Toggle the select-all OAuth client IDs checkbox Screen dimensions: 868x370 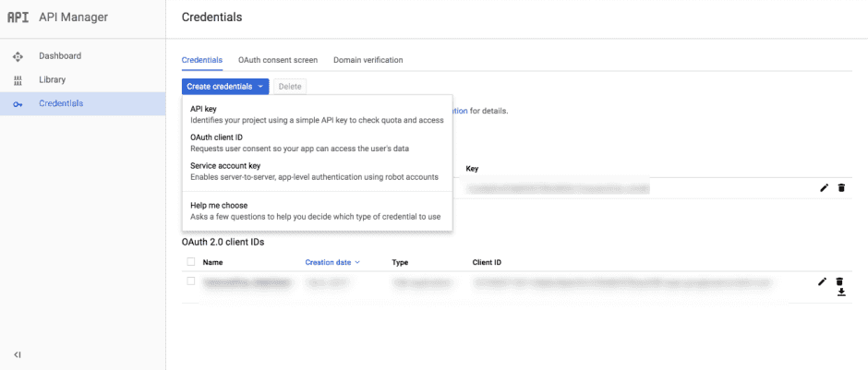click(191, 262)
